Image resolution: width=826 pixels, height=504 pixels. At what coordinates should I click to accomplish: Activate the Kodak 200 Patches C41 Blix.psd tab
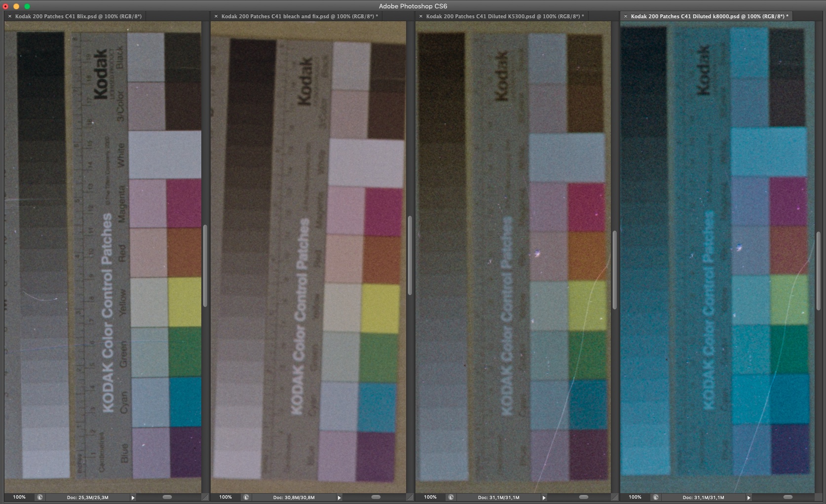(78, 16)
